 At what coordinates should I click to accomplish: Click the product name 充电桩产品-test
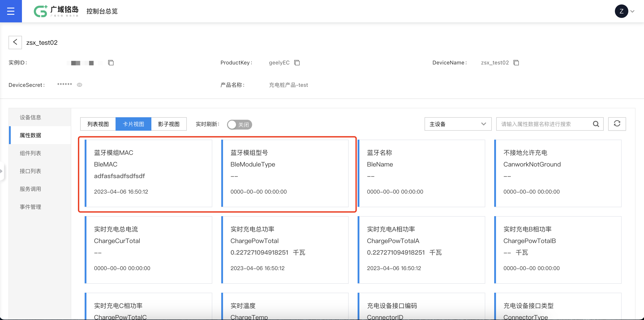(x=288, y=85)
